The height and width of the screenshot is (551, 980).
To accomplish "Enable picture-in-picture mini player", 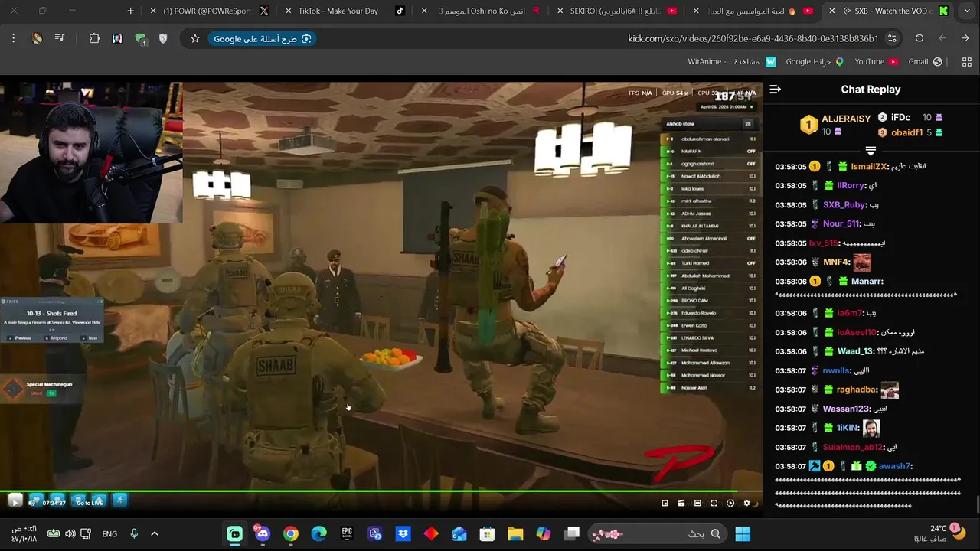I will pos(665,503).
